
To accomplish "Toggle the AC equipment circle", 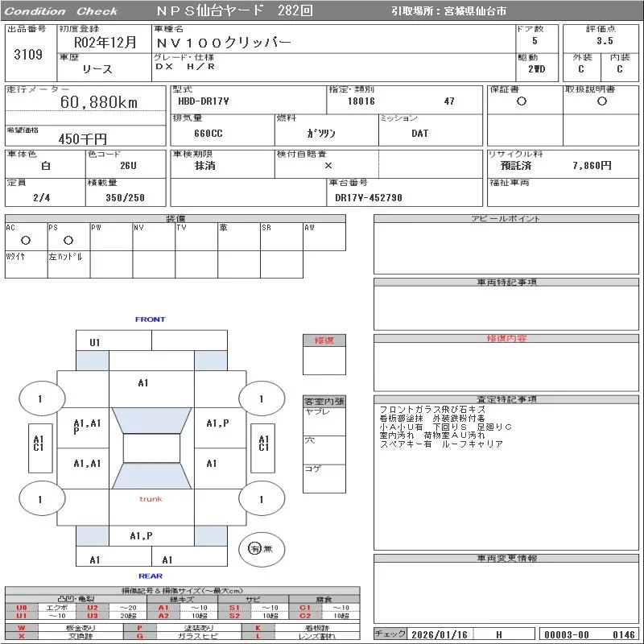I will 26,240.
